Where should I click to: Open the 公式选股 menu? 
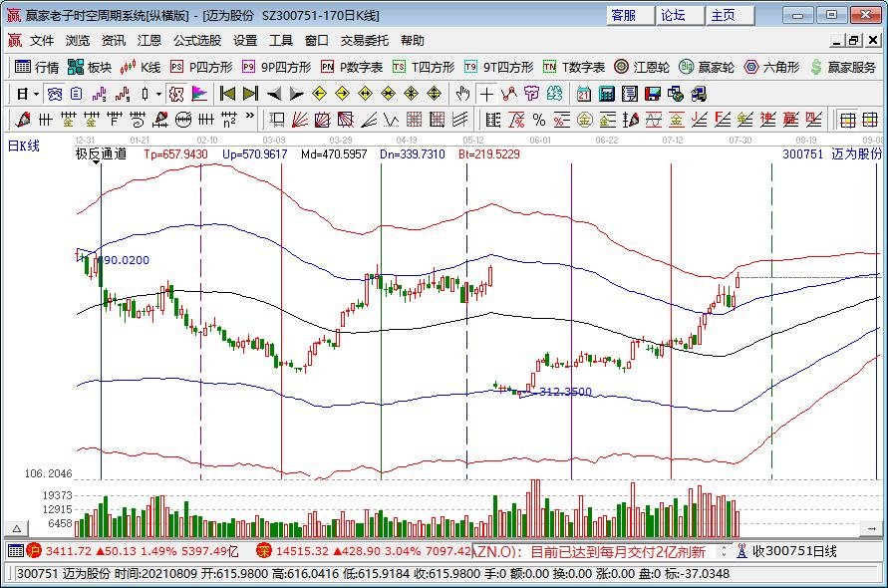tap(197, 41)
